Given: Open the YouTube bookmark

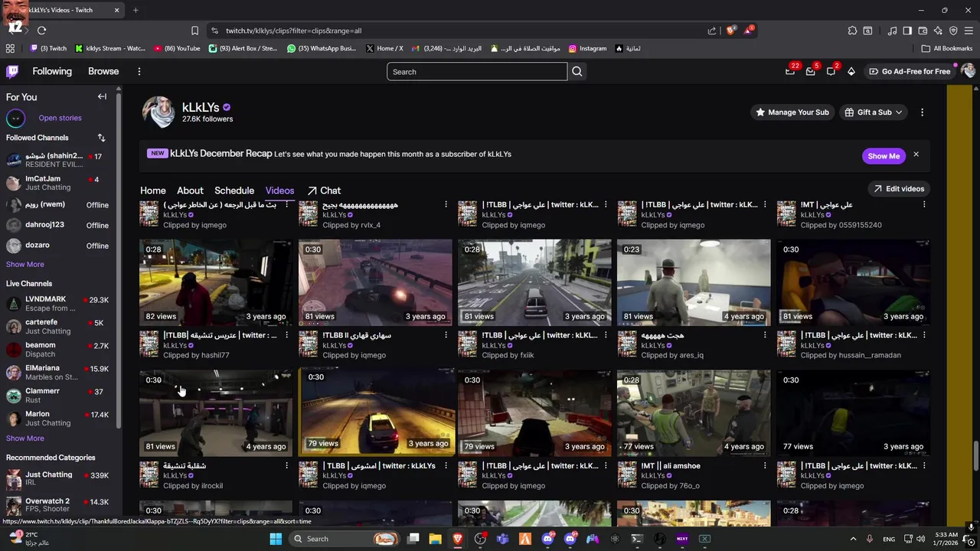Looking at the screenshot, I should [177, 48].
